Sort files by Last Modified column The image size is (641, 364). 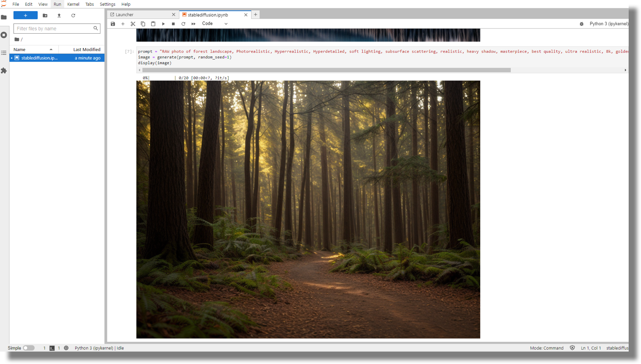pyautogui.click(x=86, y=49)
